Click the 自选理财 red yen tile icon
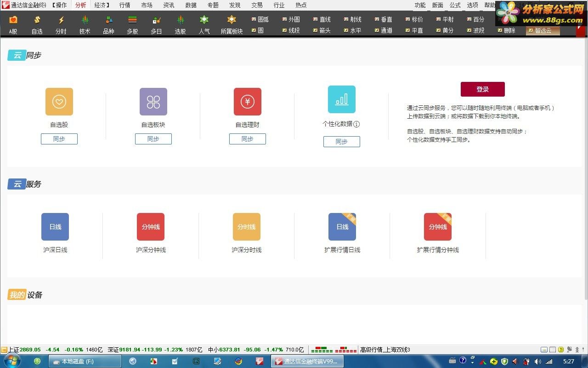The height and width of the screenshot is (368, 588). pyautogui.click(x=248, y=102)
